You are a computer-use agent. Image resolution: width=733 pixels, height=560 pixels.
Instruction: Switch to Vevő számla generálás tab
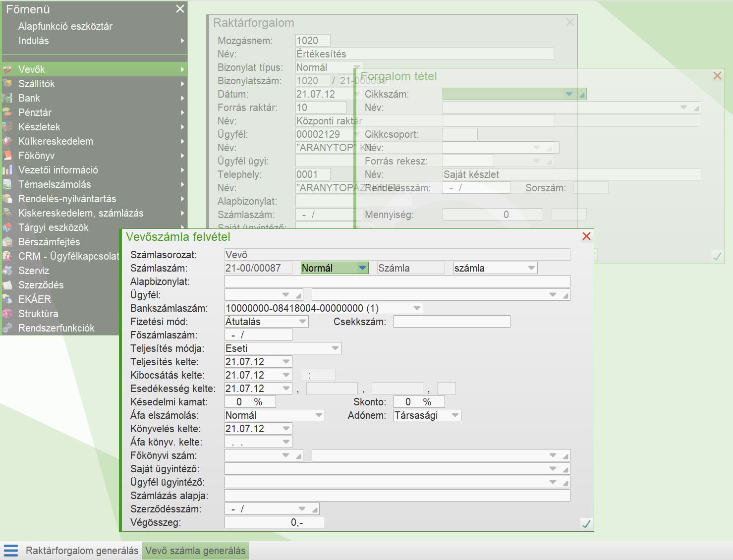[195, 551]
